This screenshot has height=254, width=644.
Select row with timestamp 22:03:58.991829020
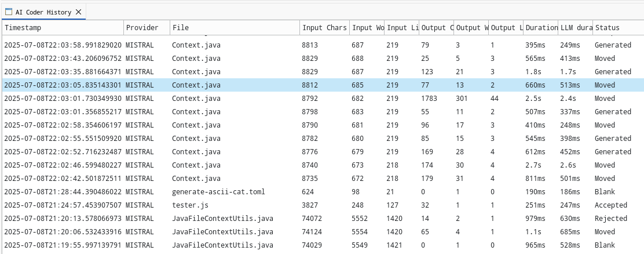coord(63,45)
